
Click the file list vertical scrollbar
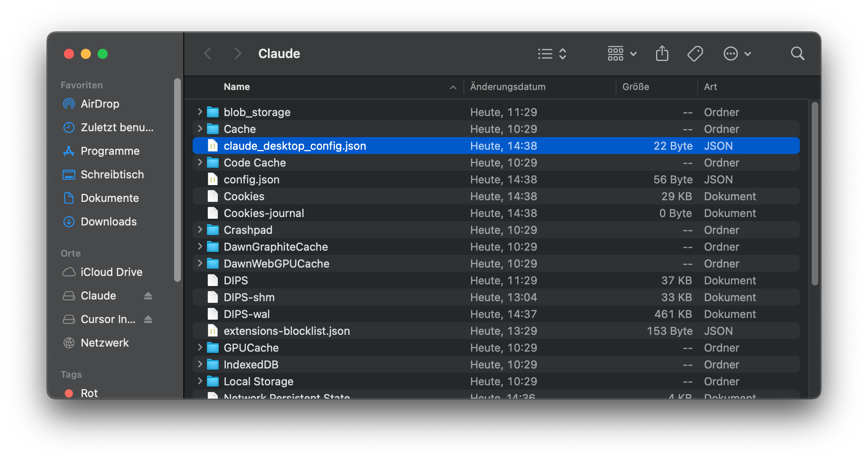pos(815,193)
